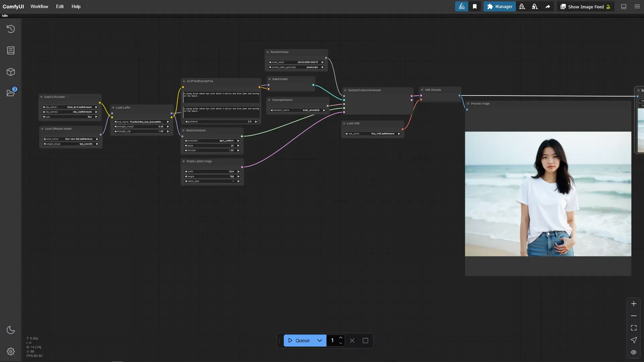The image size is (644, 362).
Task: Open the Workflow menu
Action: pos(39,6)
